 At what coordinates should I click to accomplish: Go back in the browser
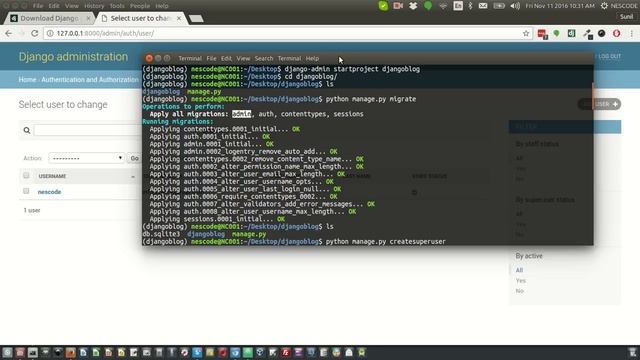pos(9,33)
